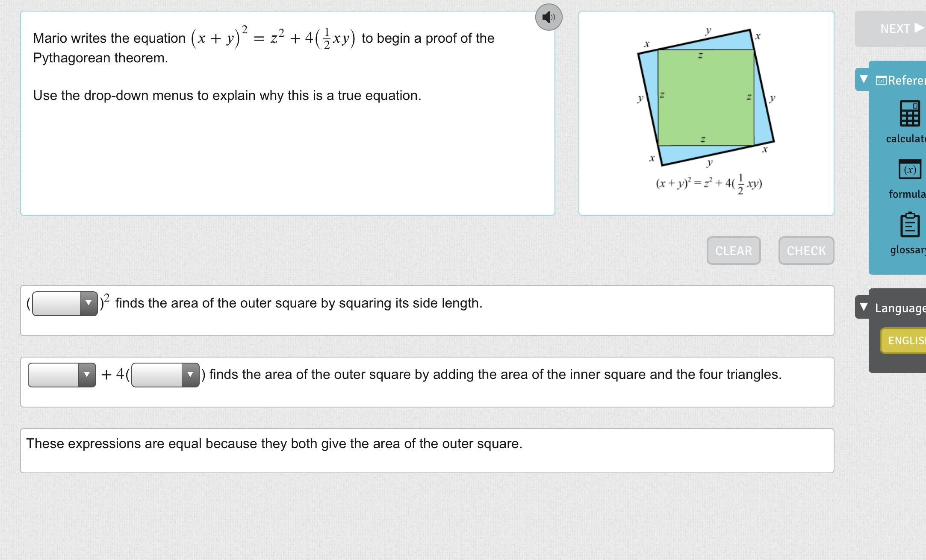The height and width of the screenshot is (560, 926).
Task: Click the equation caption below the diagram
Action: (x=709, y=184)
